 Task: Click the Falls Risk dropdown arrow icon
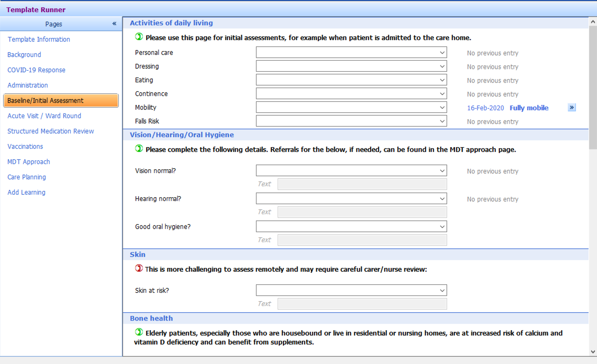tap(443, 121)
